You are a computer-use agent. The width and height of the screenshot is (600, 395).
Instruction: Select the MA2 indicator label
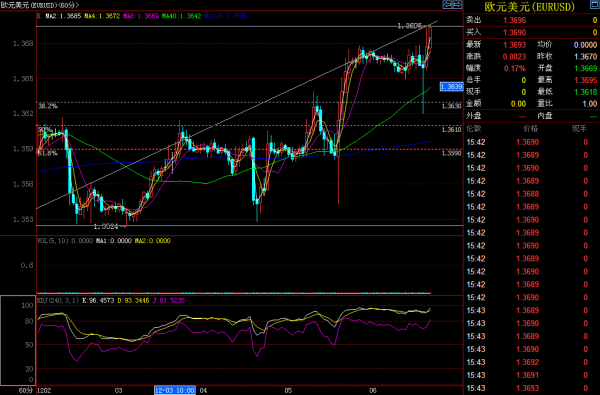[63, 16]
